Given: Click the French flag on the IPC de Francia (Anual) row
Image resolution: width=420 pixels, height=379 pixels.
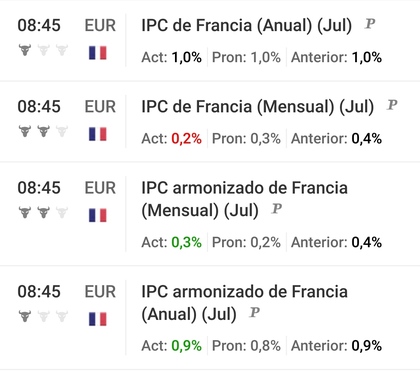Looking at the screenshot, I should (x=98, y=53).
